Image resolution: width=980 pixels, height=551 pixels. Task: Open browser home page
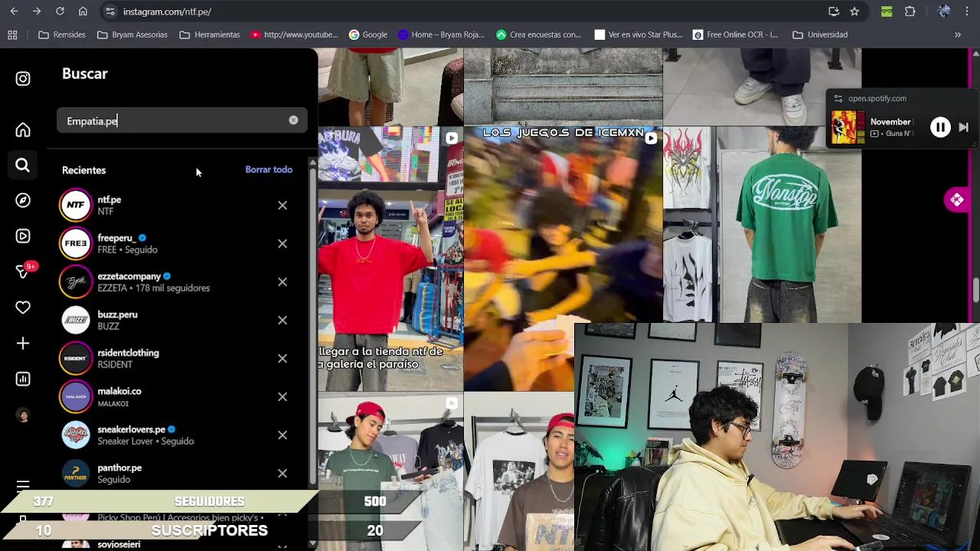pyautogui.click(x=83, y=11)
